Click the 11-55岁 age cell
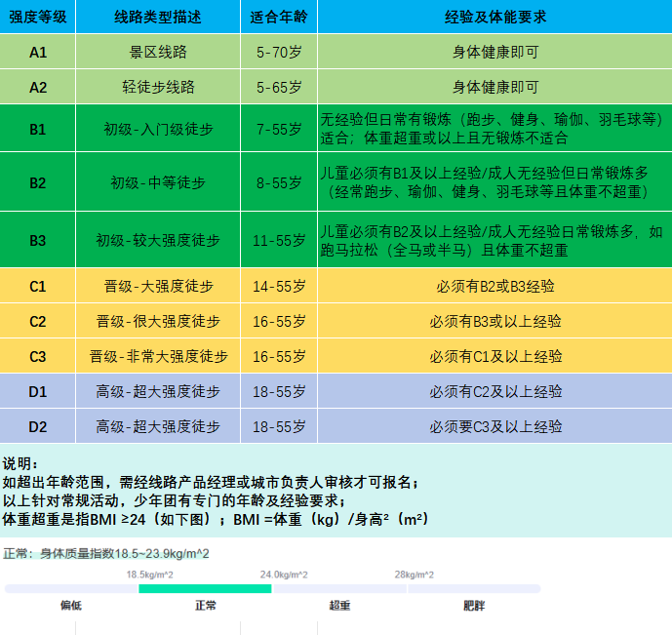The image size is (672, 635). tap(278, 240)
